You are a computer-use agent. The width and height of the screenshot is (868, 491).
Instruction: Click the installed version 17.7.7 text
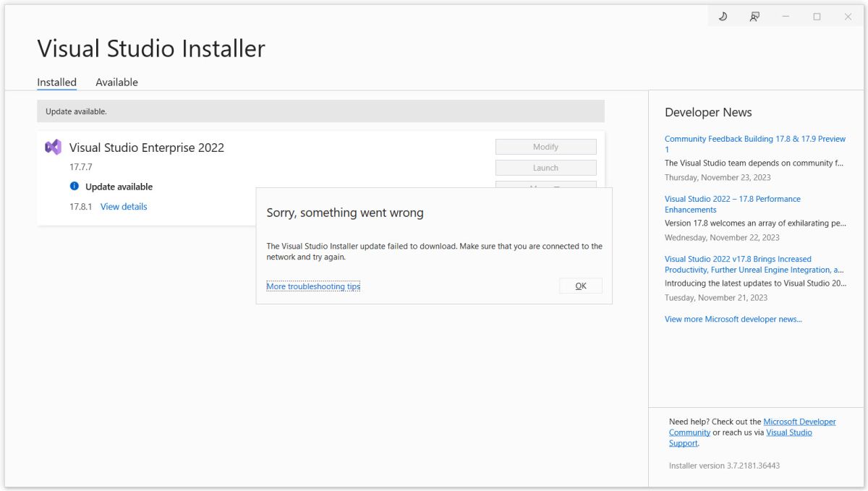click(x=81, y=167)
